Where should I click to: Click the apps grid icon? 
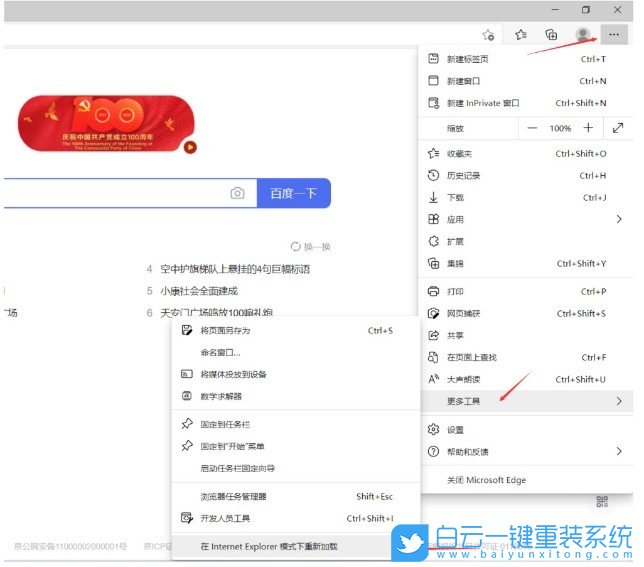click(433, 219)
